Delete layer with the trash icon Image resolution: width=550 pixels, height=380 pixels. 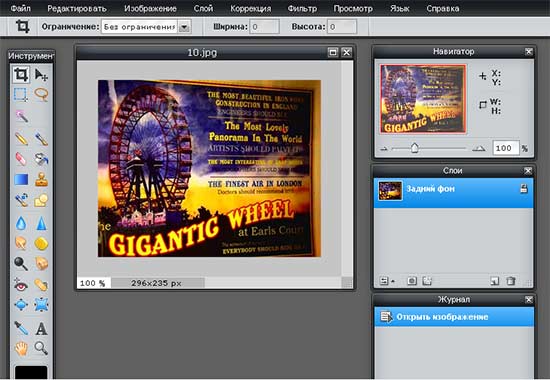[x=511, y=281]
